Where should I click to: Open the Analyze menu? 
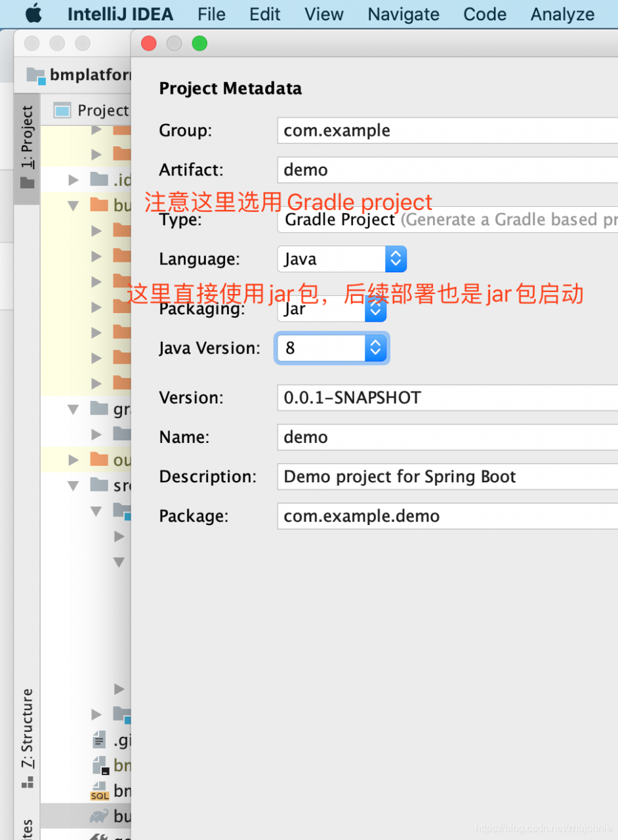click(x=563, y=14)
